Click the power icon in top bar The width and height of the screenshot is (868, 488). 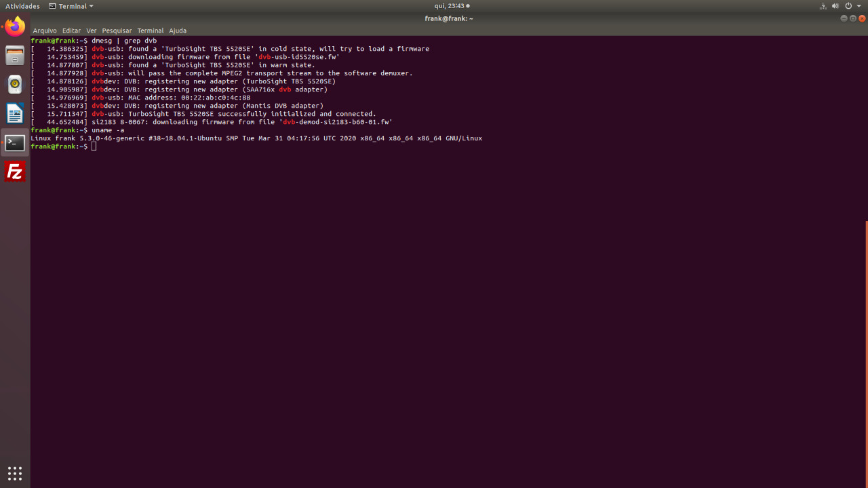[x=848, y=6]
